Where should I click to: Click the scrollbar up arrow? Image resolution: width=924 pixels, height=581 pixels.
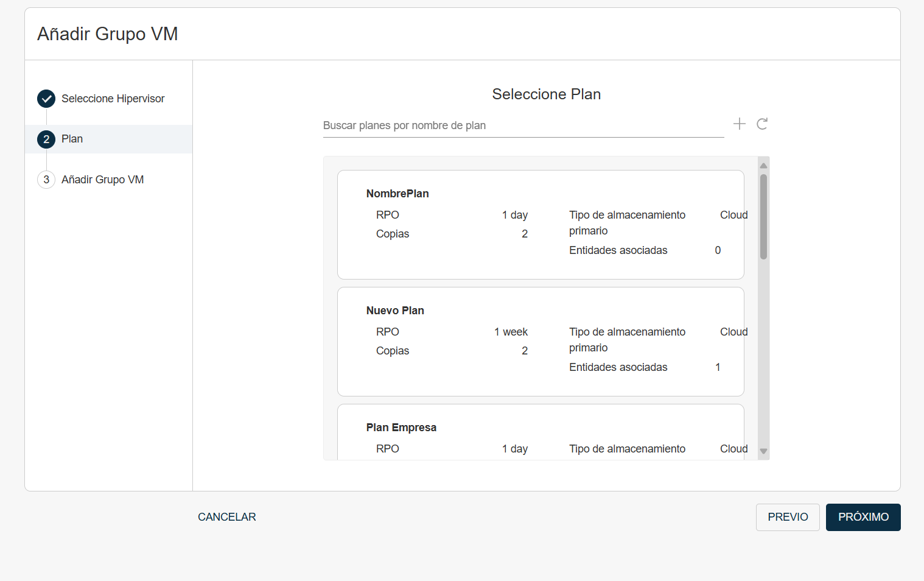click(763, 166)
